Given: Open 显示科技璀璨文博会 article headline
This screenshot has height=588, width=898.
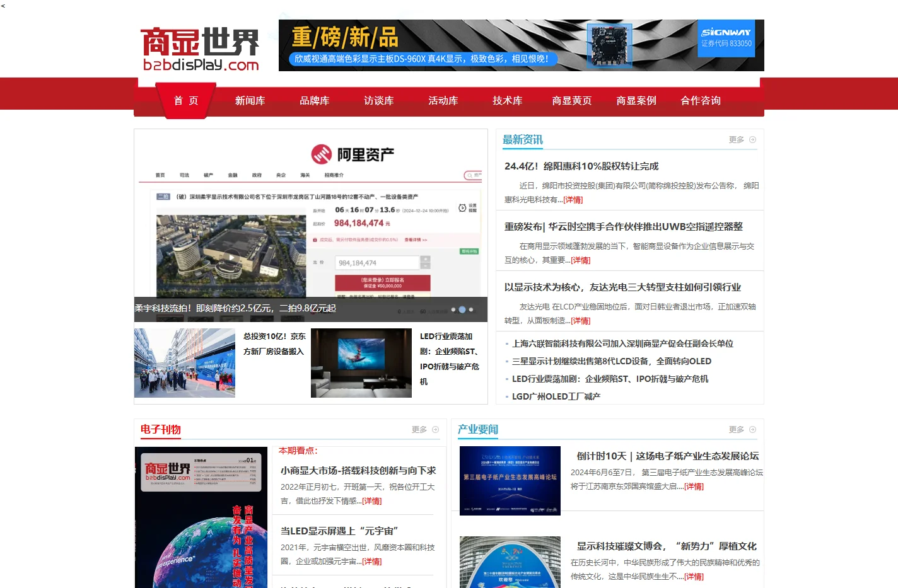Looking at the screenshot, I should pos(667,546).
